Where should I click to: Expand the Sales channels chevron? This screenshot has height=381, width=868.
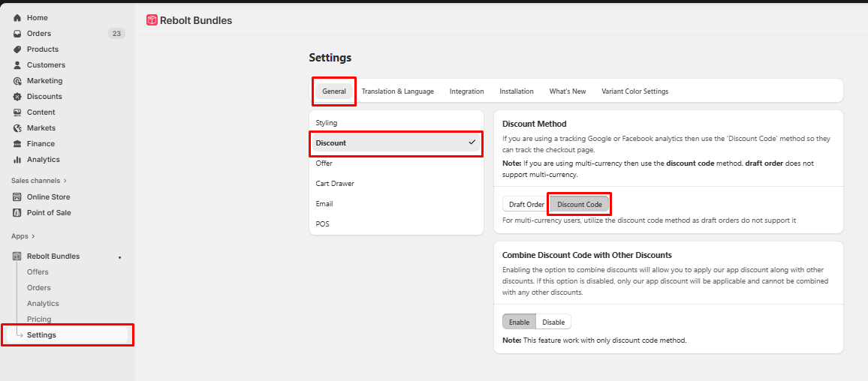click(x=65, y=181)
